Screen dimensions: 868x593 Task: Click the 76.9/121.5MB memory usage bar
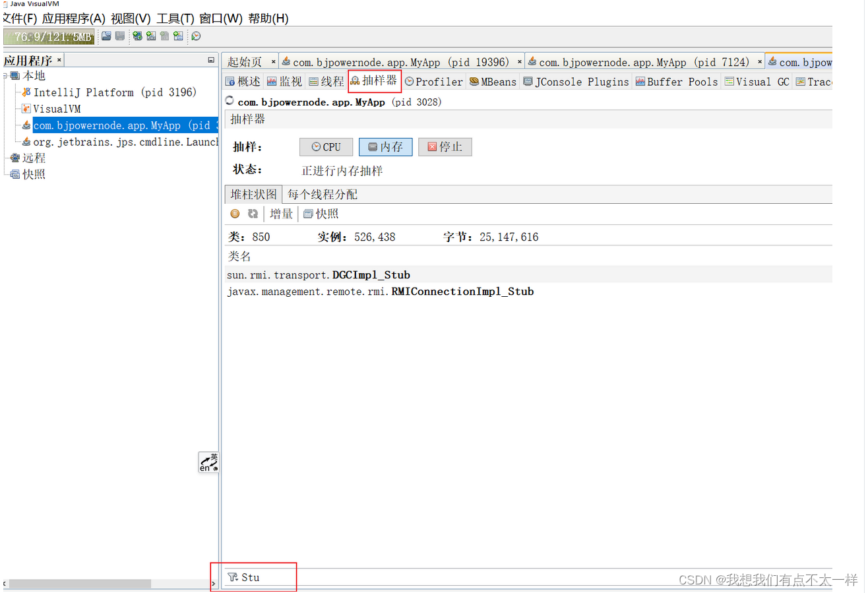[x=49, y=37]
